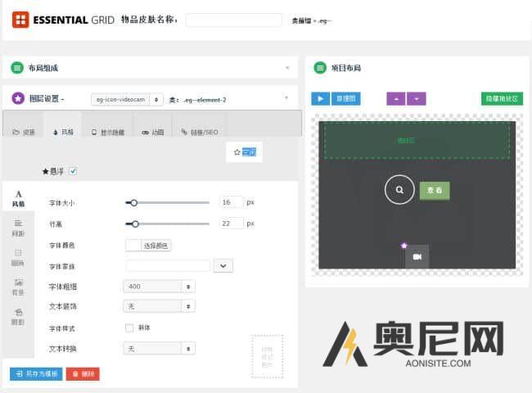Collapse the layer settings panel arrow
Viewport: 532px width, 393px height.
pyautogui.click(x=286, y=98)
